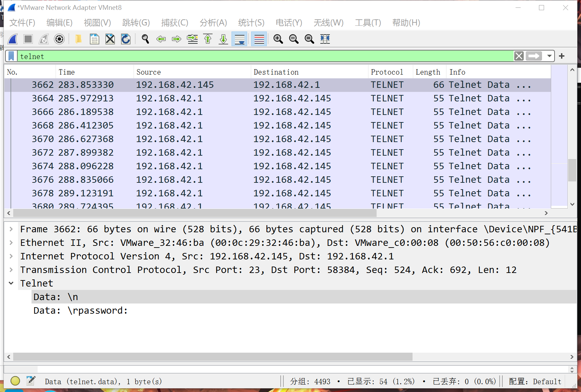Open expert information yellow circle
Image resolution: width=581 pixels, height=392 pixels.
pos(15,381)
